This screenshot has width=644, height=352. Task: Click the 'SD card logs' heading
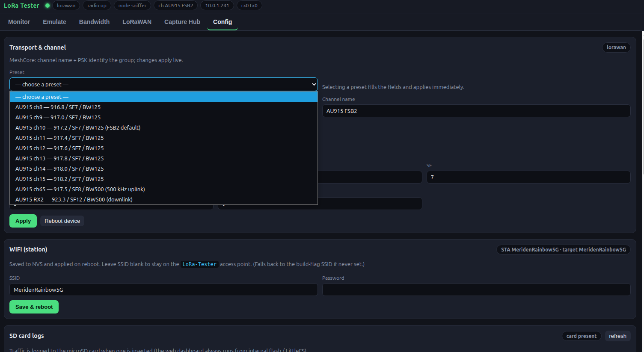tap(27, 336)
